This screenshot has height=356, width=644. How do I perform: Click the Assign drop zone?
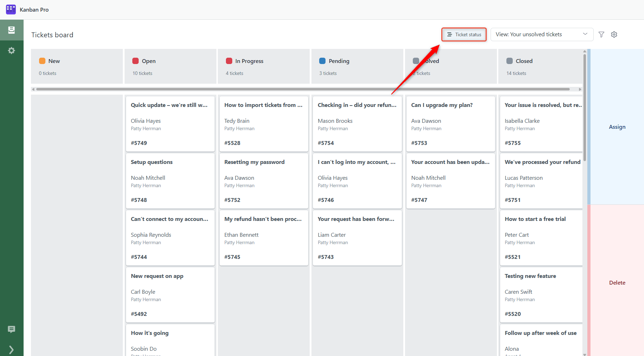pyautogui.click(x=617, y=127)
